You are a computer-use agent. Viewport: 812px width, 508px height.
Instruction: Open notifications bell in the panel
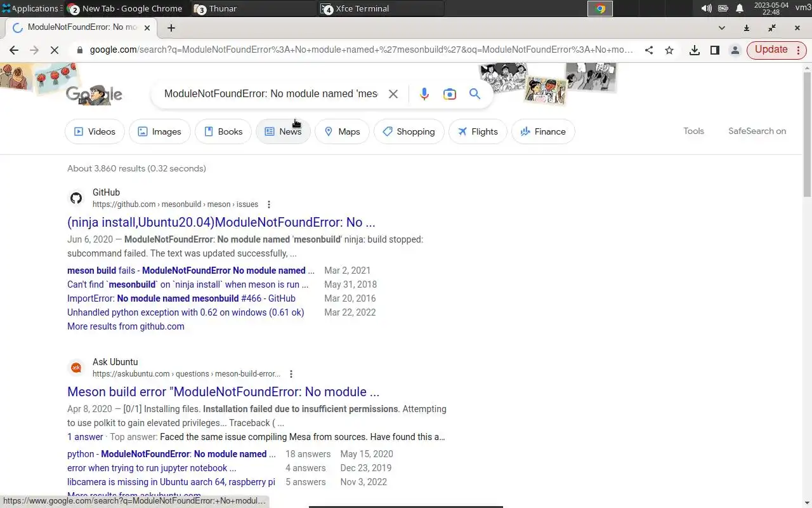click(740, 8)
